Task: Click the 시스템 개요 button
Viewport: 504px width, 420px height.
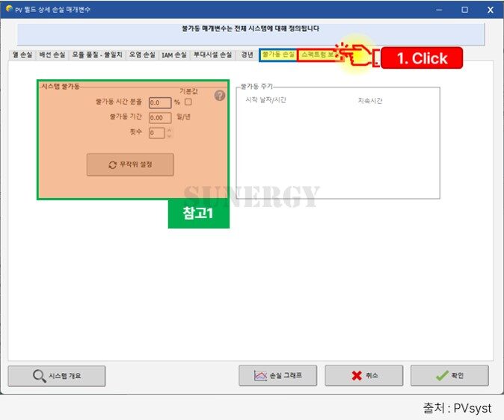Action: click(x=57, y=376)
